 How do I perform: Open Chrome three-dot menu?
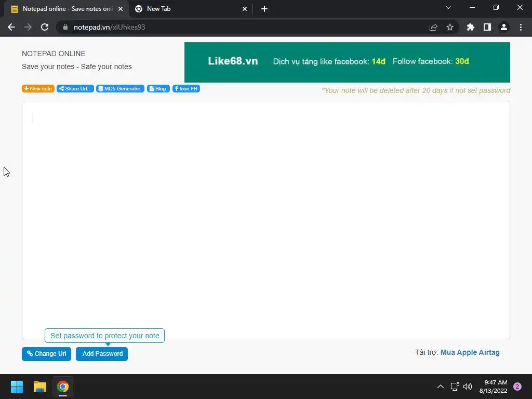click(521, 27)
